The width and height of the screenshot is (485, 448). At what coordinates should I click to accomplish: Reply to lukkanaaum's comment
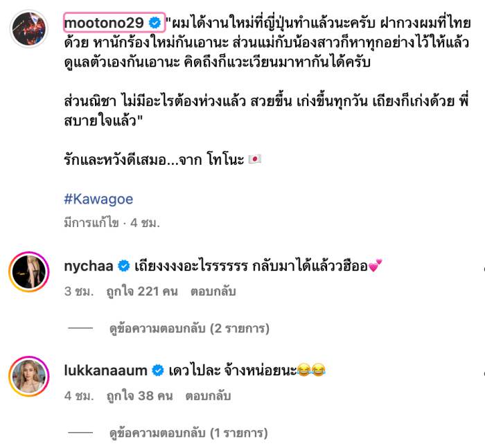pyautogui.click(x=208, y=396)
